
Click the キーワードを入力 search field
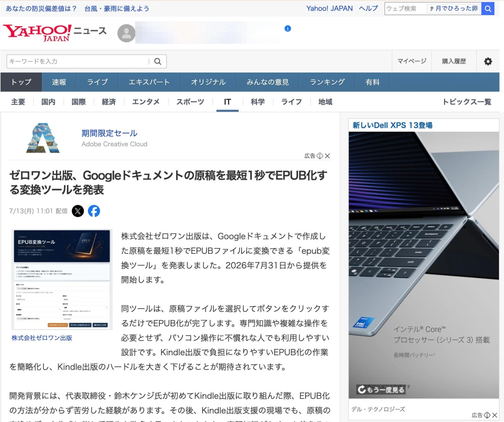point(78,61)
